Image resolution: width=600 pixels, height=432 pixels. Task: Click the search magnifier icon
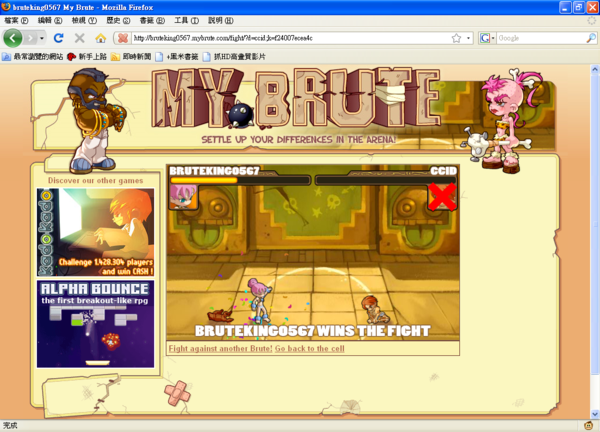[x=591, y=38]
